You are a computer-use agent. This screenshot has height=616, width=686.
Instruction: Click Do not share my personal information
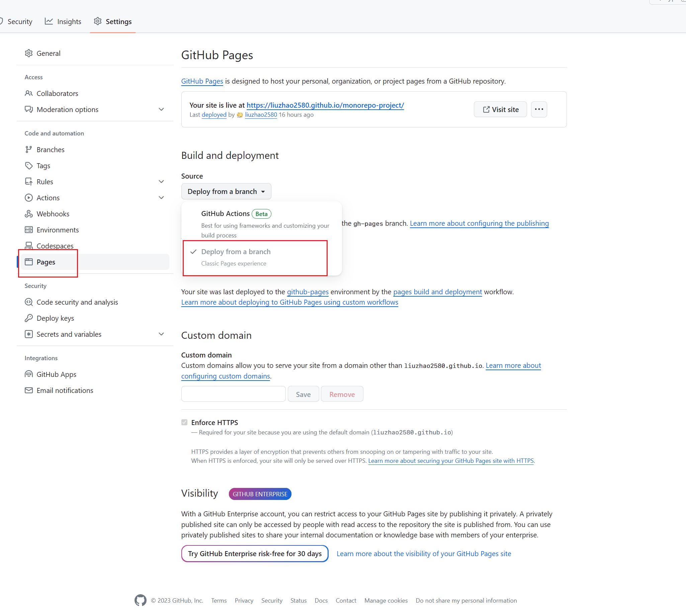coord(466,600)
